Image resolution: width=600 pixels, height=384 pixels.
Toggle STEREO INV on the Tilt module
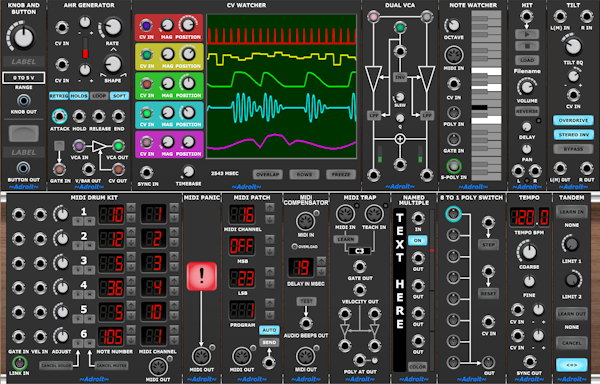(573, 135)
